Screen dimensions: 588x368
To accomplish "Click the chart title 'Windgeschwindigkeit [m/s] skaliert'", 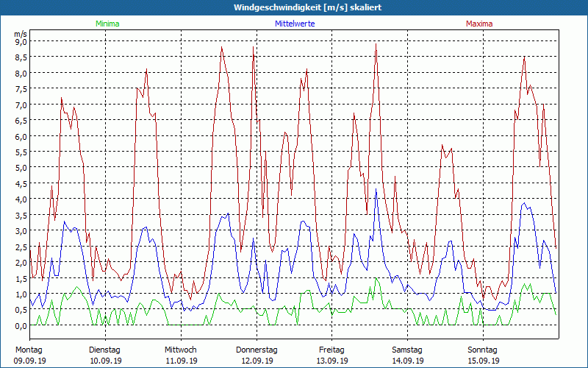I will (307, 7).
